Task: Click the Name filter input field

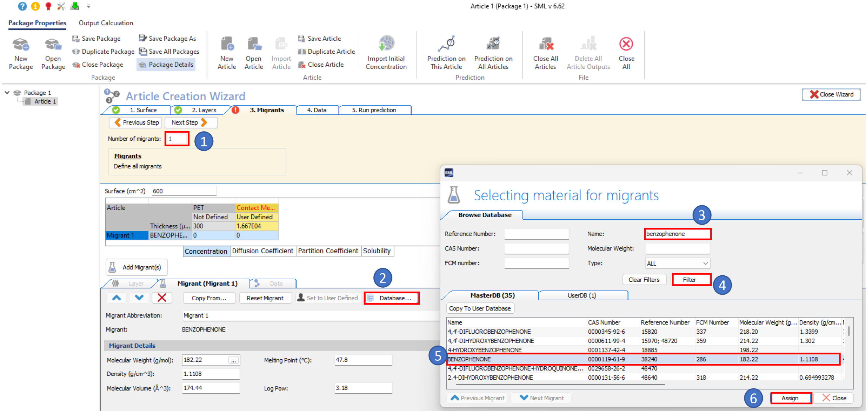Action: (678, 234)
